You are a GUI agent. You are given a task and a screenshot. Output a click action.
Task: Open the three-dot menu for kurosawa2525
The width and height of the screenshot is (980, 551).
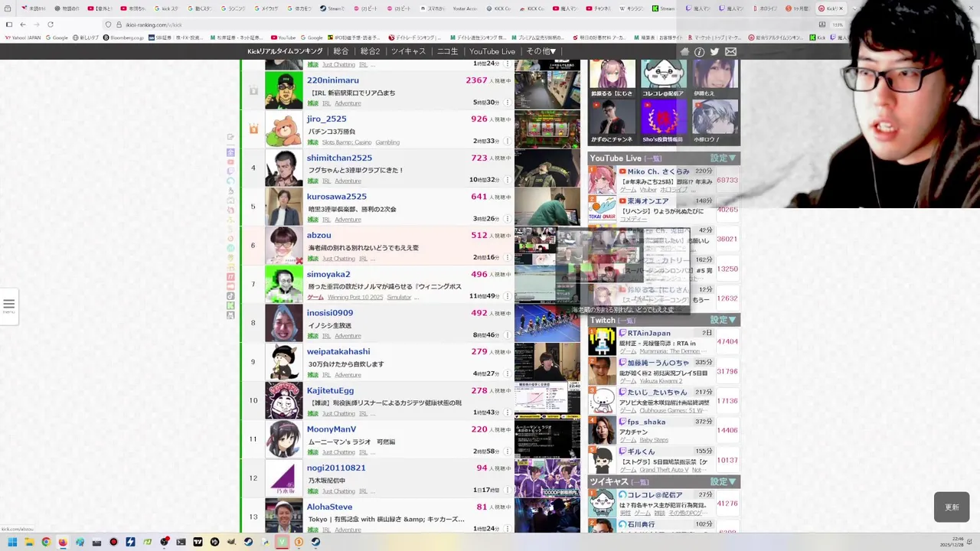coord(507,219)
